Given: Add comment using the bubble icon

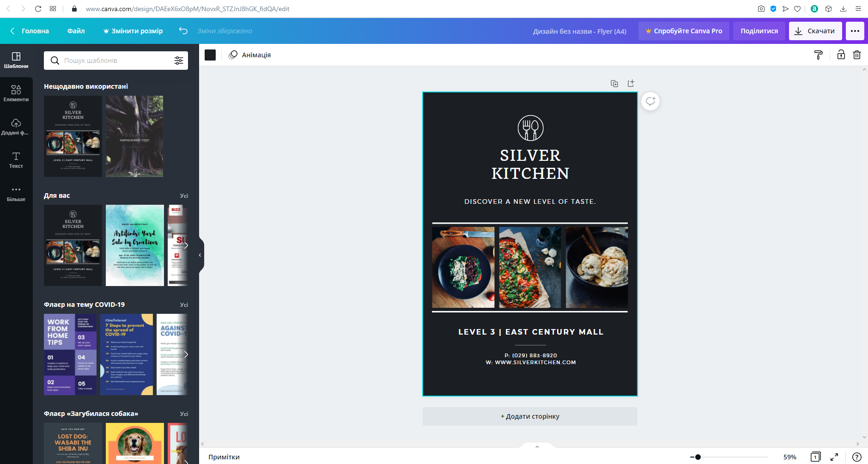Looking at the screenshot, I should click(650, 101).
